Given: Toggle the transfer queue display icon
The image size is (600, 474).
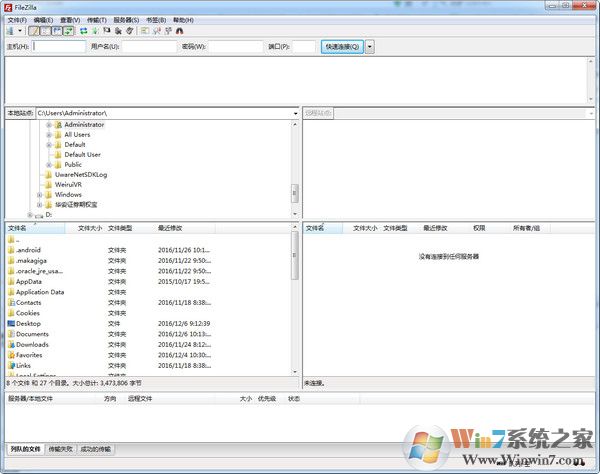Looking at the screenshot, I should pos(68,31).
